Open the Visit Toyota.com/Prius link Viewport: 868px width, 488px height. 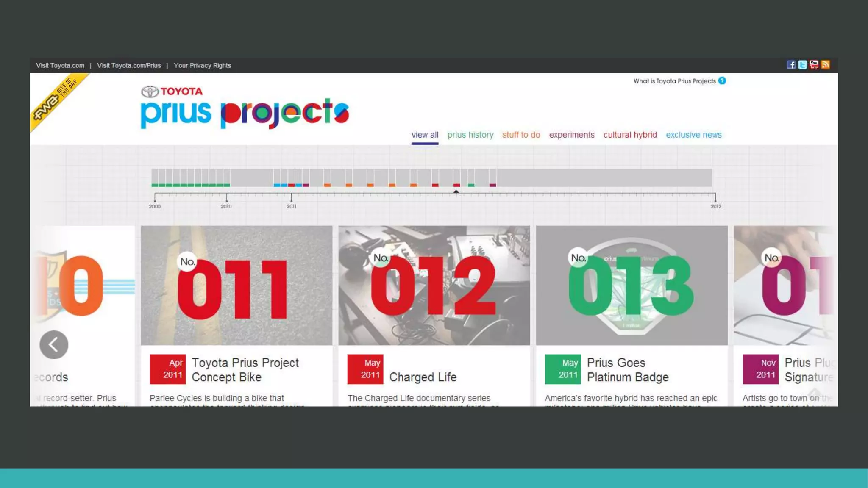pyautogui.click(x=129, y=65)
